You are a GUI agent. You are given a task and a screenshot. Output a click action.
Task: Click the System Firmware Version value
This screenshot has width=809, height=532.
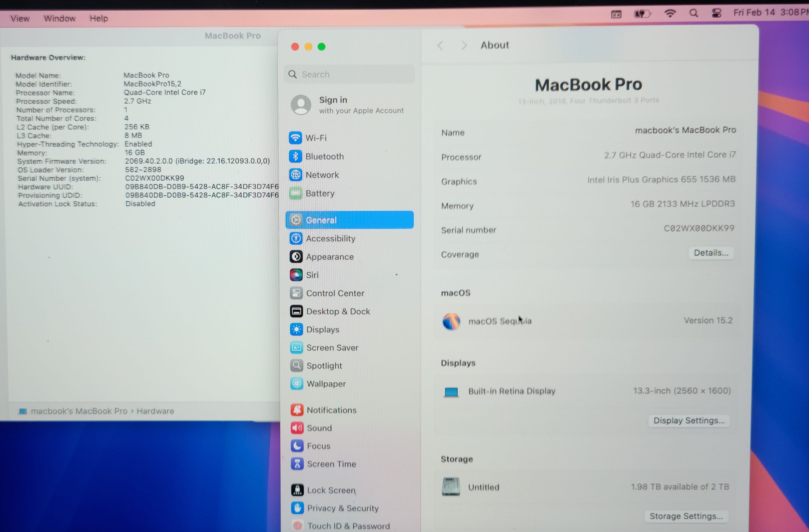coord(198,161)
